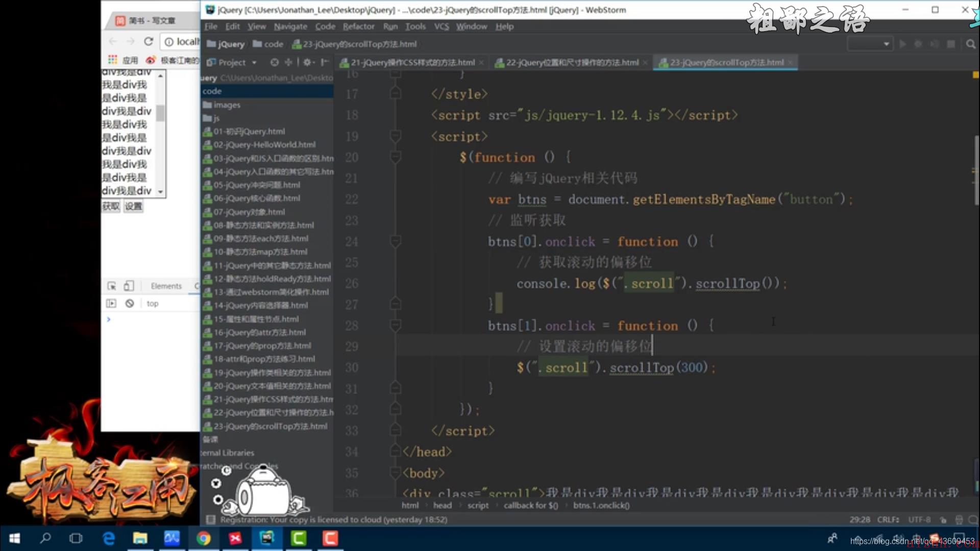980x551 pixels.
Task: Select the code breadcrumb folder
Action: 268,44
